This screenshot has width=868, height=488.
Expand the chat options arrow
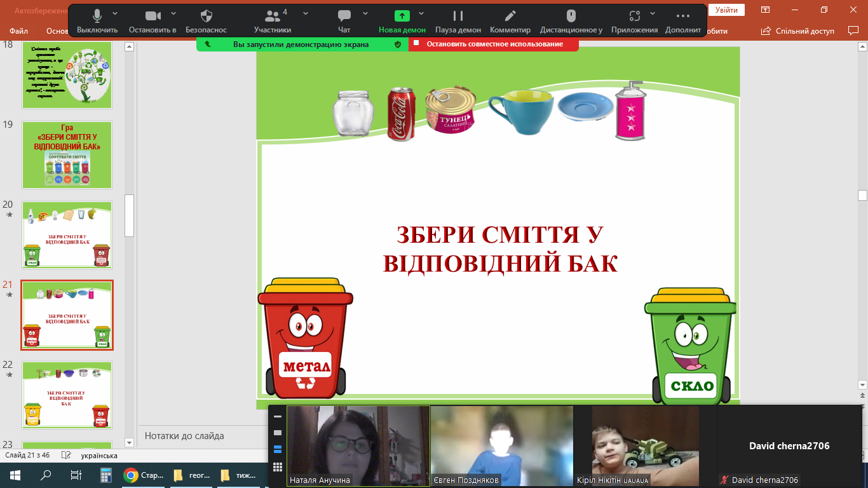click(x=365, y=13)
